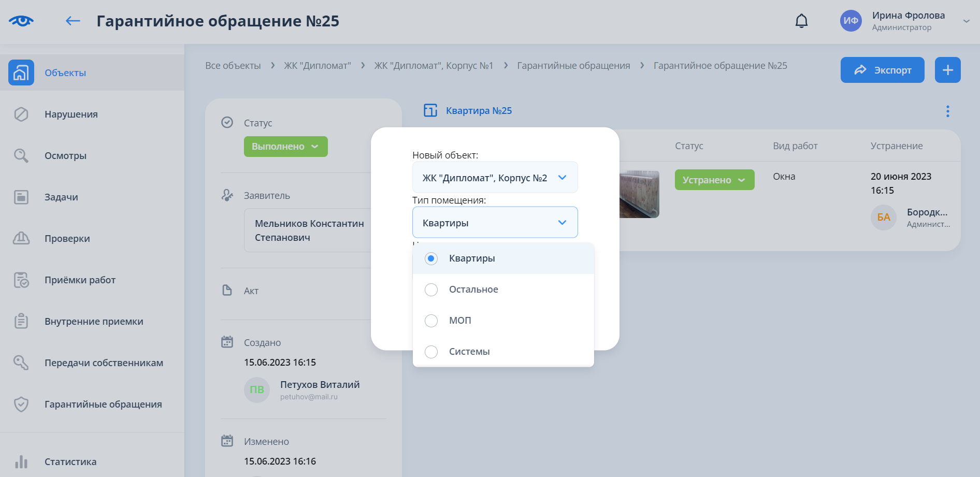Click the blue plus add button
This screenshot has width=980, height=477.
point(947,70)
